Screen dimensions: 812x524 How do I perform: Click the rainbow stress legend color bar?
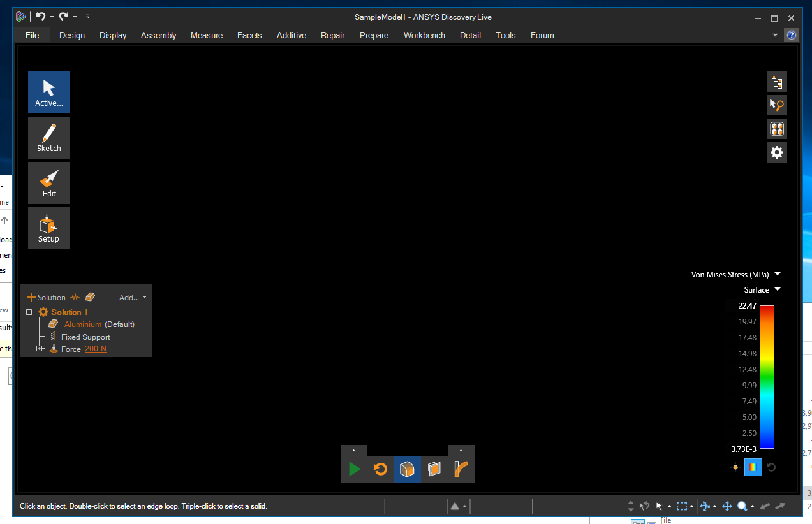tap(767, 377)
